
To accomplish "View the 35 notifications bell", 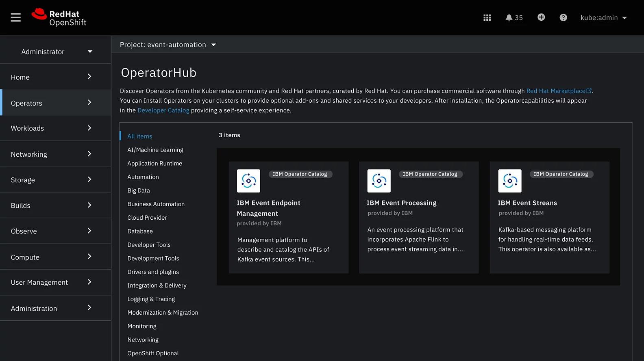I will (x=514, y=17).
